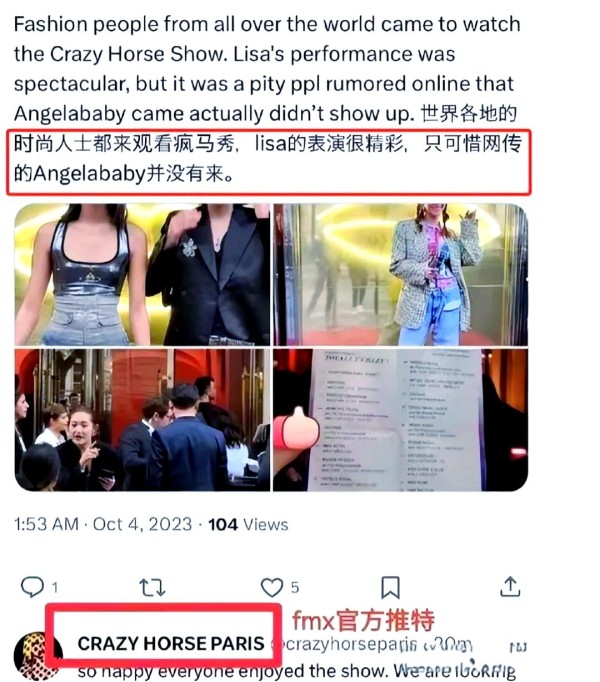Select the English tweet text about Crazy Horse Show
The width and height of the screenshot is (600, 682).
pyautogui.click(x=267, y=69)
